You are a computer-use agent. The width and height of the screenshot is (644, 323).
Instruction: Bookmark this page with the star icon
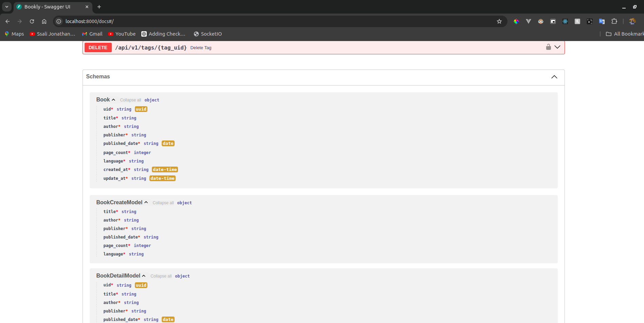(x=499, y=21)
